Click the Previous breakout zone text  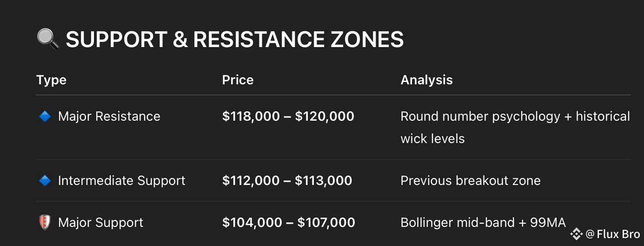pos(471,180)
